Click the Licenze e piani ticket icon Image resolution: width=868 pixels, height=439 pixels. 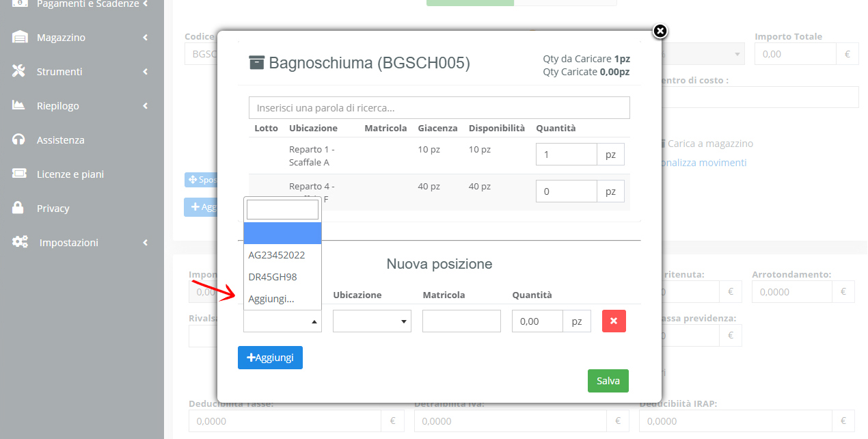coord(19,174)
